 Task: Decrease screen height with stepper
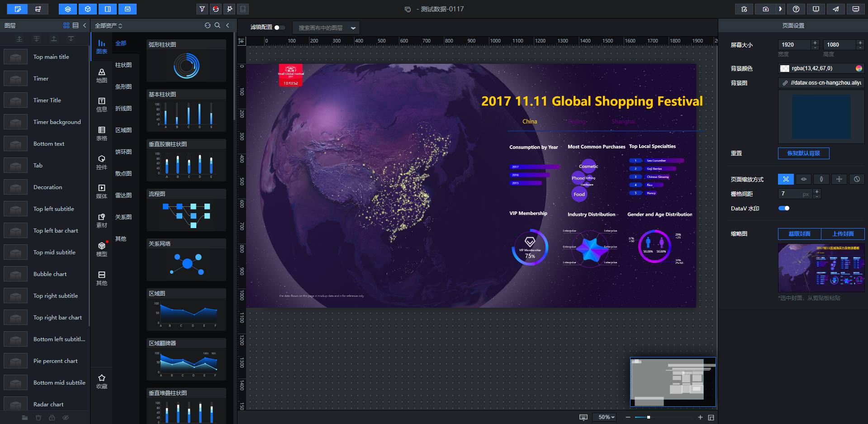[x=860, y=47]
